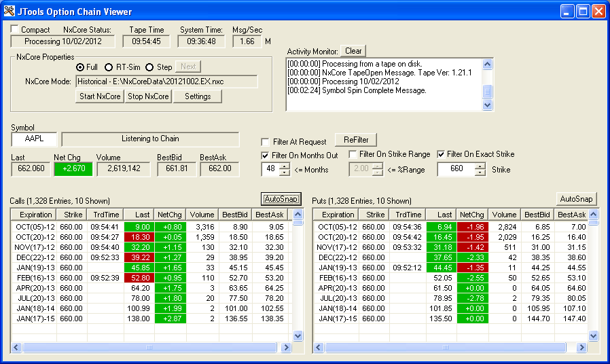This screenshot has height=364, width=610.
Task: Increase the Months value with up spinner
Action: 285,166
